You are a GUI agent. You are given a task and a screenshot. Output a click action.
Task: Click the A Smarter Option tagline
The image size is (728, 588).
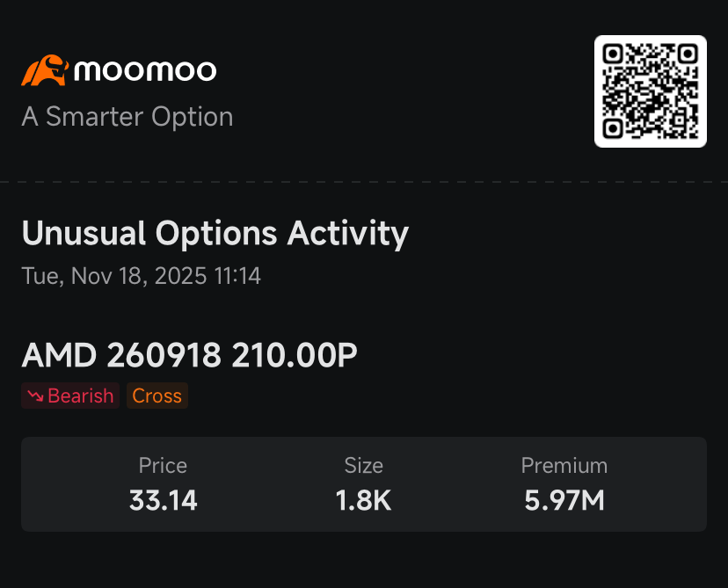click(x=127, y=117)
